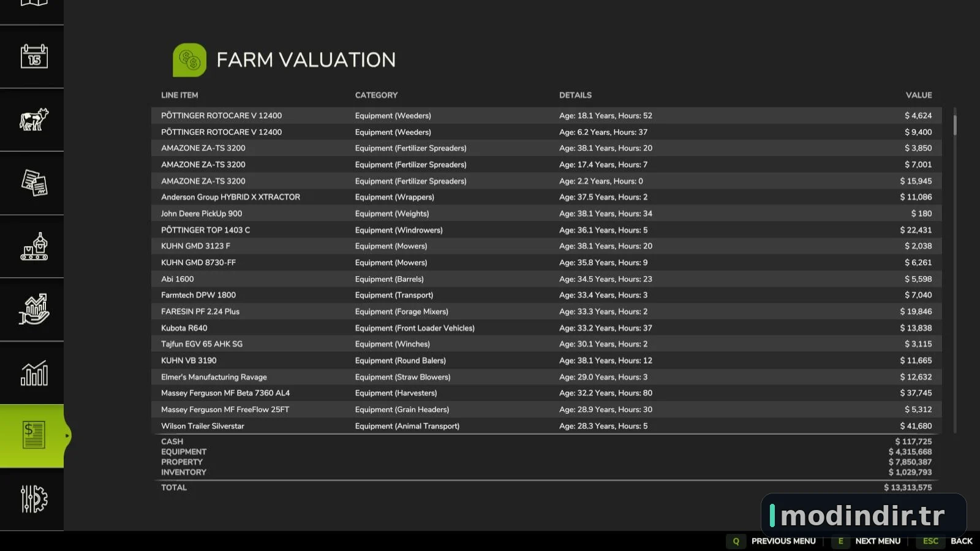980x551 pixels.
Task: Open the prices page with hand and chart icon
Action: pyautogui.click(x=34, y=310)
